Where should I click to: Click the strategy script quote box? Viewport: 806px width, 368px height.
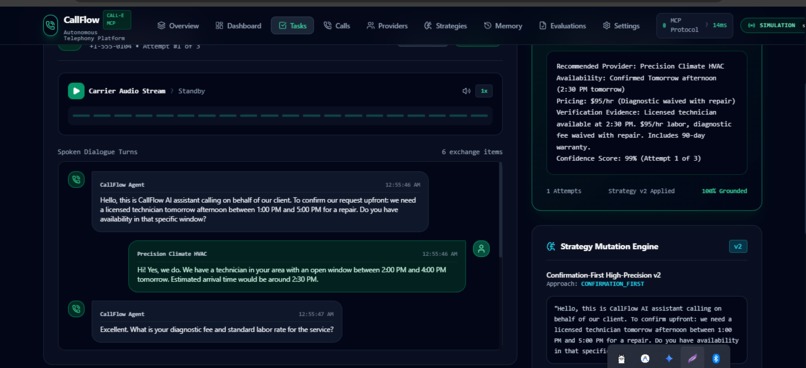click(647, 330)
